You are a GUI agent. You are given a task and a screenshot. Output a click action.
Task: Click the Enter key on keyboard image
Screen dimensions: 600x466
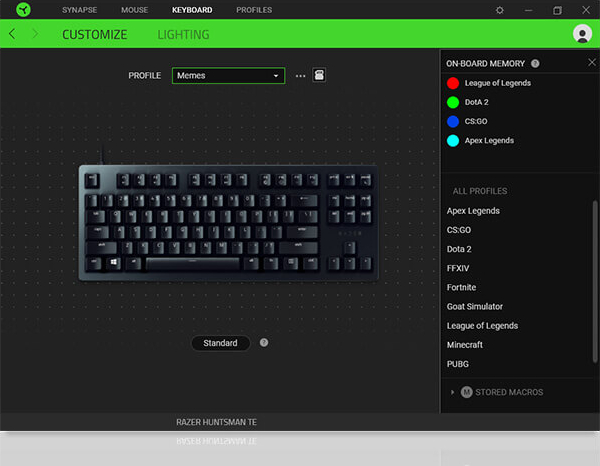coord(302,231)
